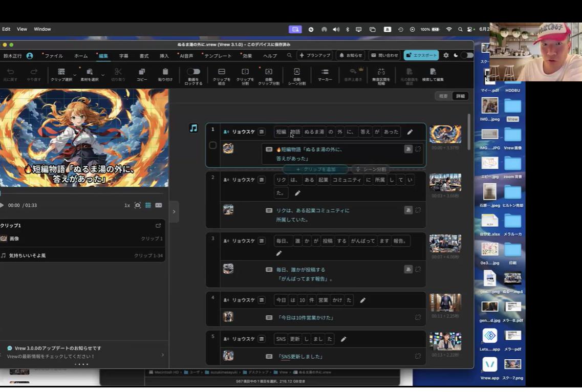This screenshot has width=582, height=392.
Task: Click the word ぬるま湯 in clip 1
Action: point(314,132)
